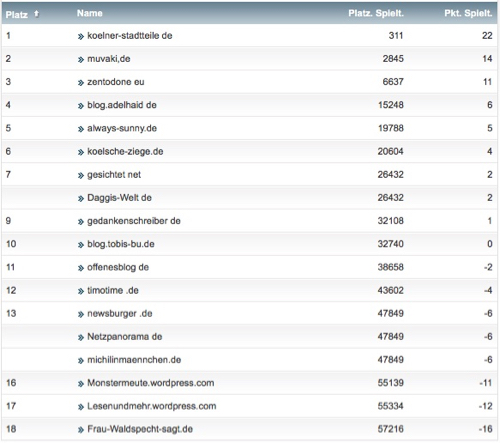Open the koelner-stadtteile de link

(x=130, y=36)
